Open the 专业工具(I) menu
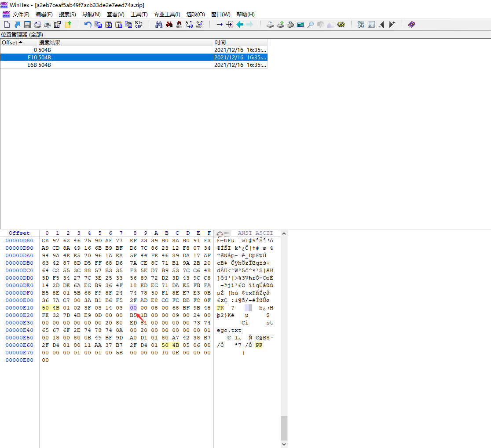The image size is (491, 448). (167, 15)
